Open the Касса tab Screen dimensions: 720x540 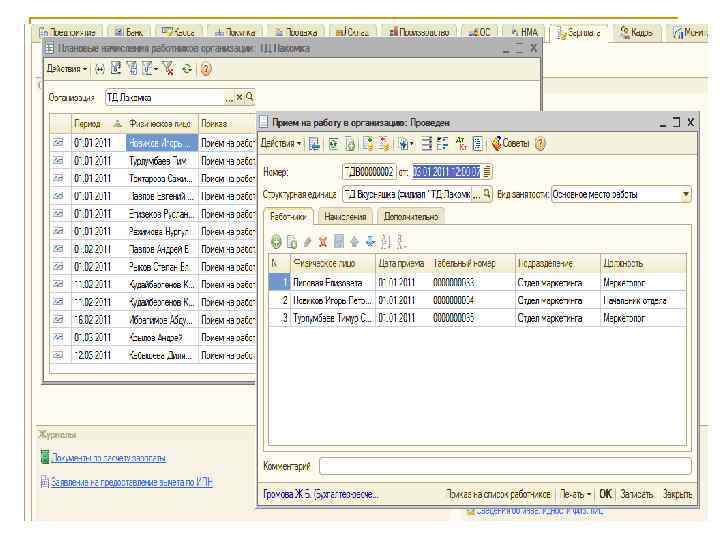click(x=178, y=32)
